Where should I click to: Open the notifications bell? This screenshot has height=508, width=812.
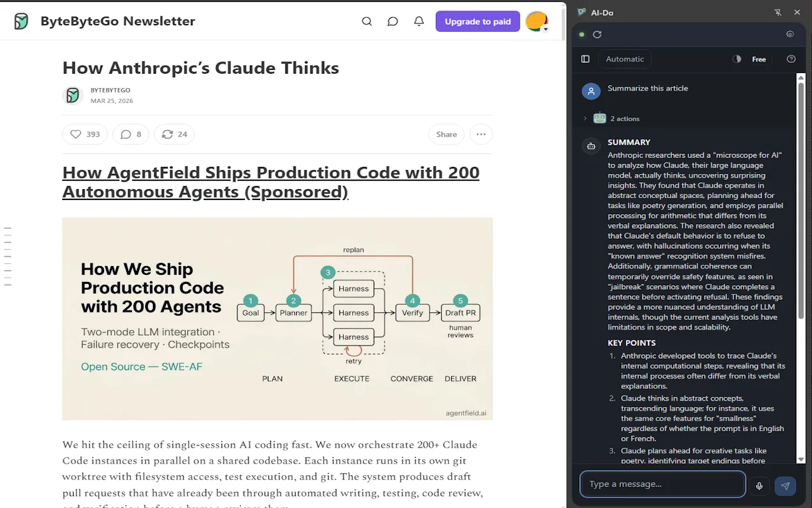point(419,21)
